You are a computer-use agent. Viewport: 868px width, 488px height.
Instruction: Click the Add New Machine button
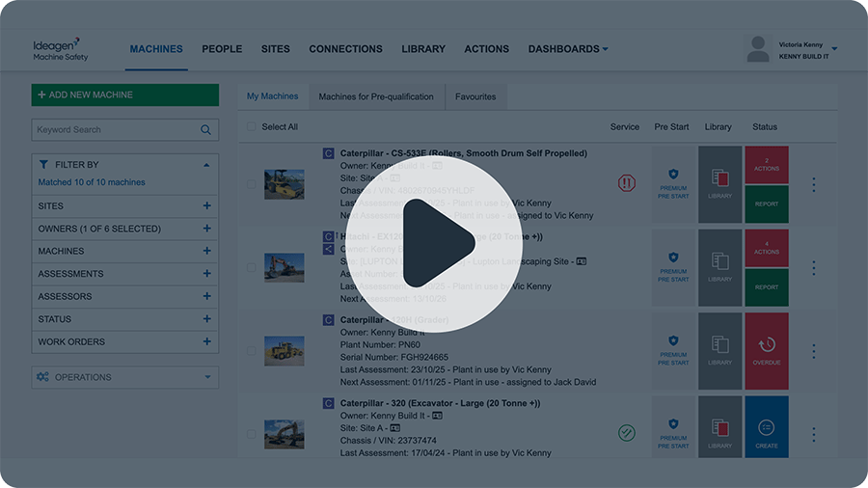124,95
